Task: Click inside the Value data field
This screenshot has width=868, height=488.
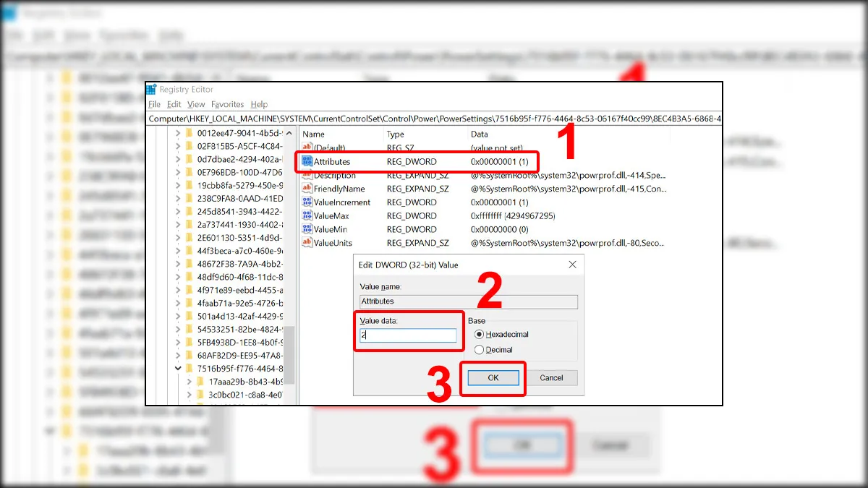Action: click(x=409, y=336)
